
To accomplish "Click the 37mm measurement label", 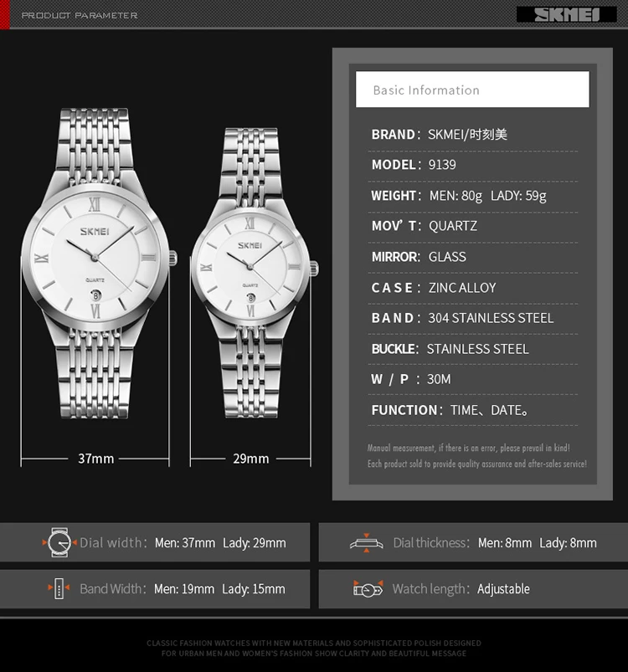I will point(96,459).
